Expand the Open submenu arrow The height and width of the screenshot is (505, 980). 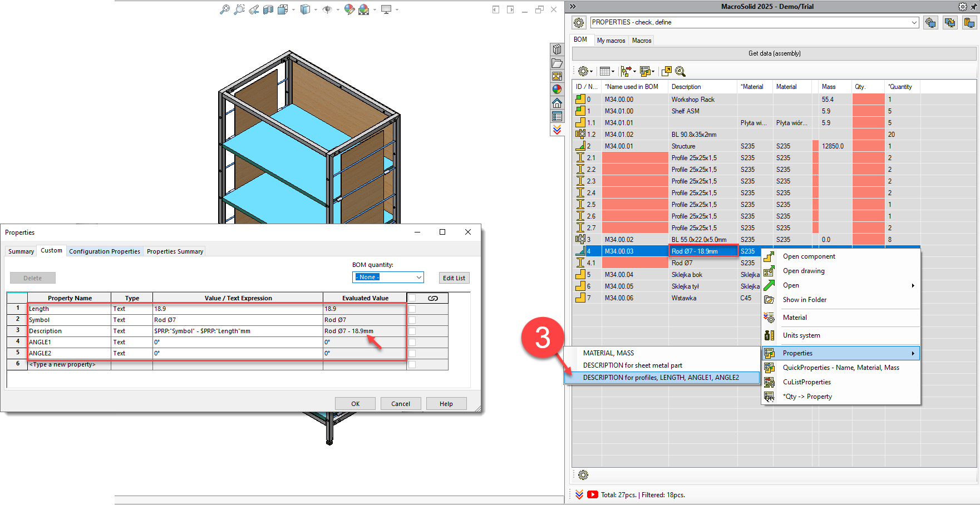913,285
